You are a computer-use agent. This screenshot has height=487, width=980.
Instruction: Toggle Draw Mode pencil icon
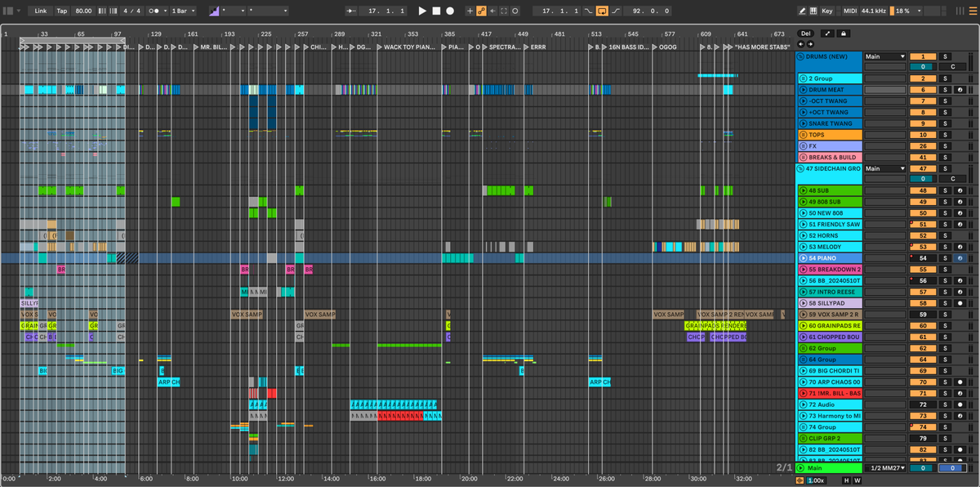coord(801,11)
